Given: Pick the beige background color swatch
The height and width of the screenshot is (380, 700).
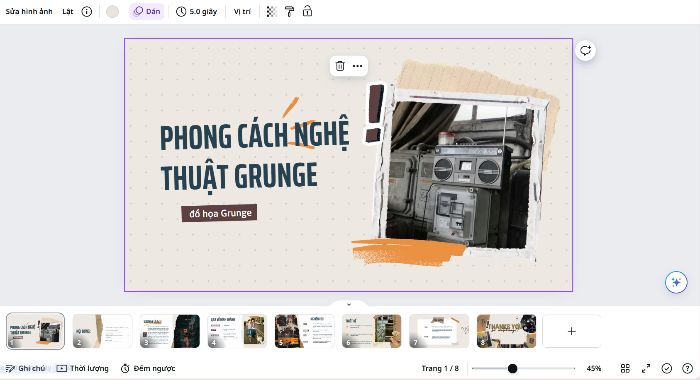Looking at the screenshot, I should [x=112, y=12].
